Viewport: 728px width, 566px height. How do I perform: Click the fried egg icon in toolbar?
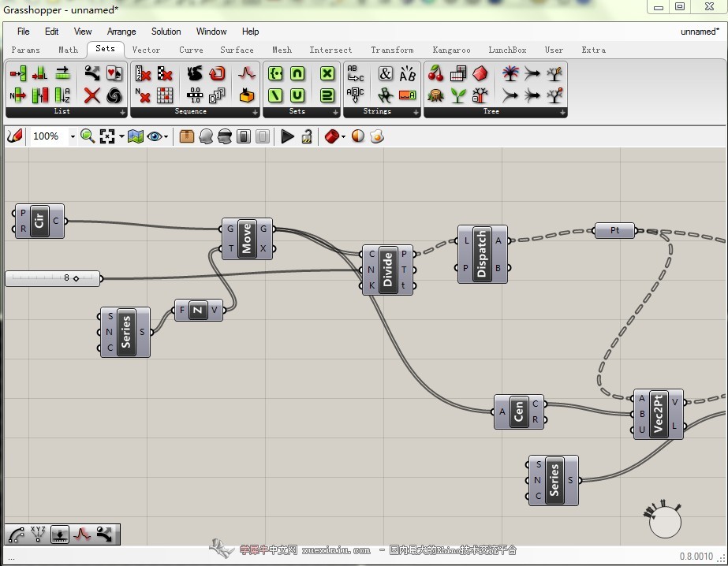[377, 136]
